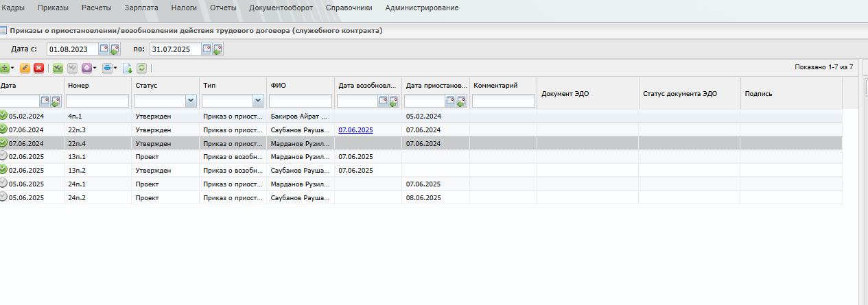Open the arrow beside the purple gear icon
This screenshot has width=868, height=305.
[x=95, y=68]
